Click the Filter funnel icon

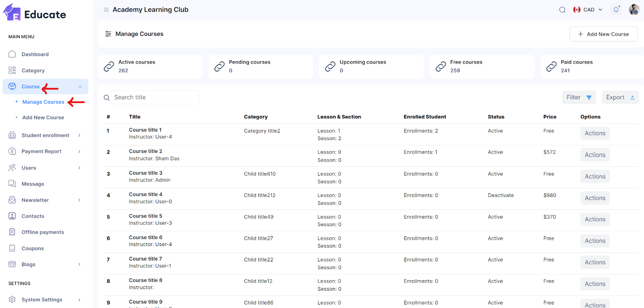coord(589,98)
